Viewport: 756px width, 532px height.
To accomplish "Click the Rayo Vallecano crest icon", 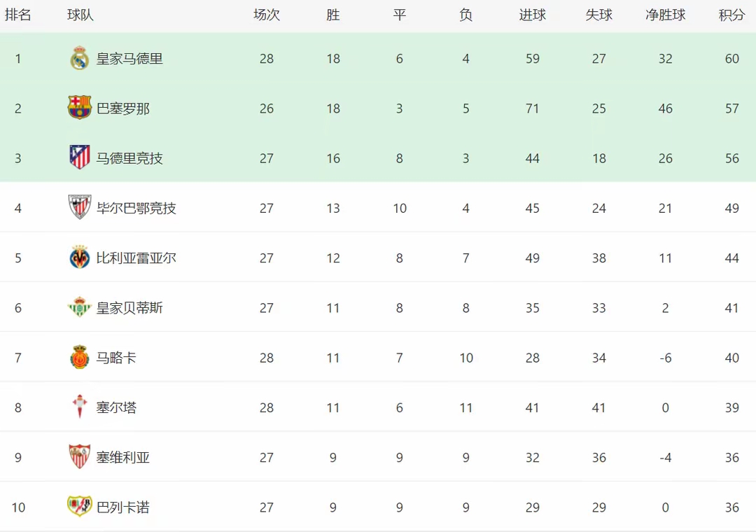I will coord(80,507).
